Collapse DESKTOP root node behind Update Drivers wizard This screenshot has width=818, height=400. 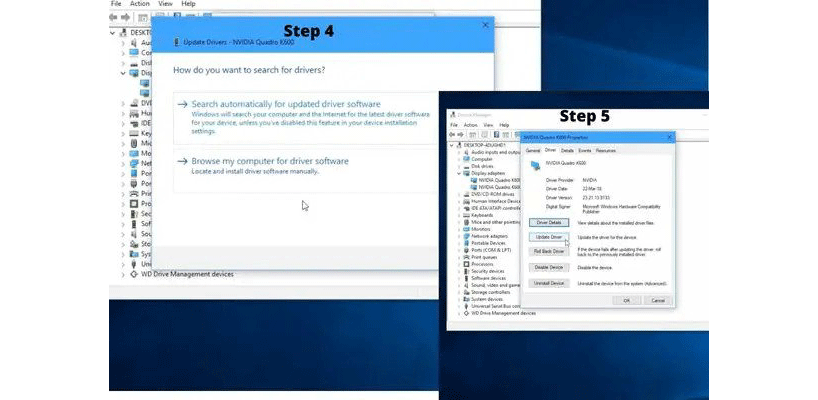(x=112, y=32)
